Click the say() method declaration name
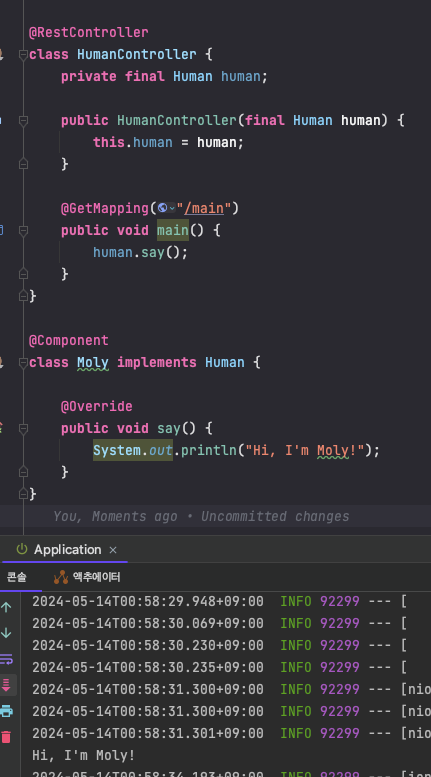This screenshot has height=777, width=431. pos(169,428)
